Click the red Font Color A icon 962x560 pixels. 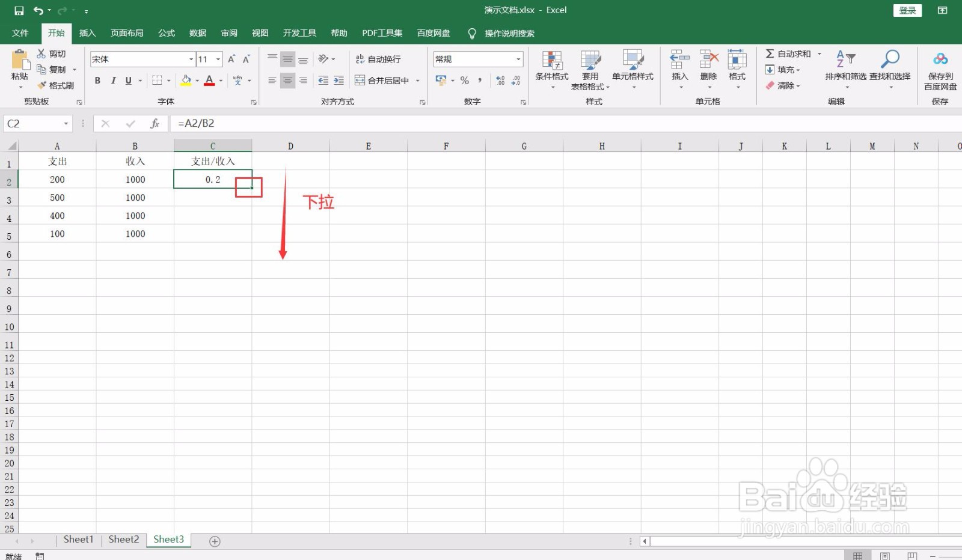(209, 81)
